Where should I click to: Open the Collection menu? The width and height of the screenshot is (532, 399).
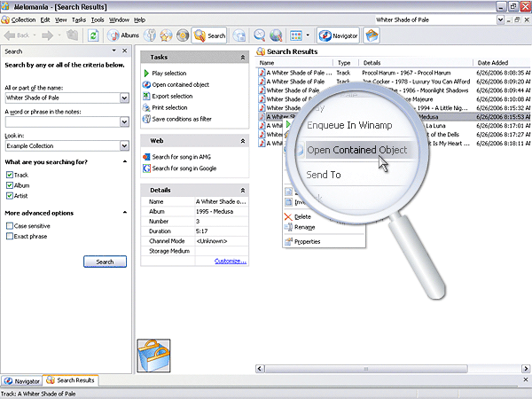point(23,19)
